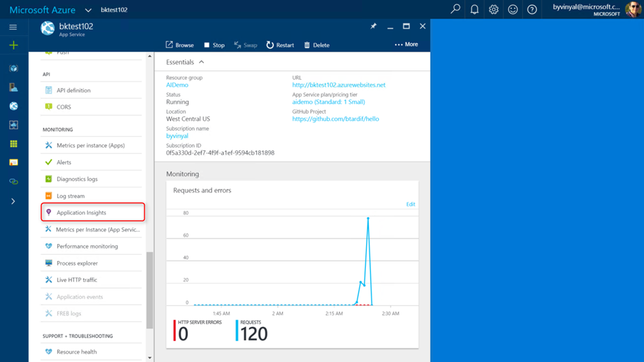Open the green grid All resources sidebar icon
Viewport: 644px width, 362px height.
coord(14,144)
